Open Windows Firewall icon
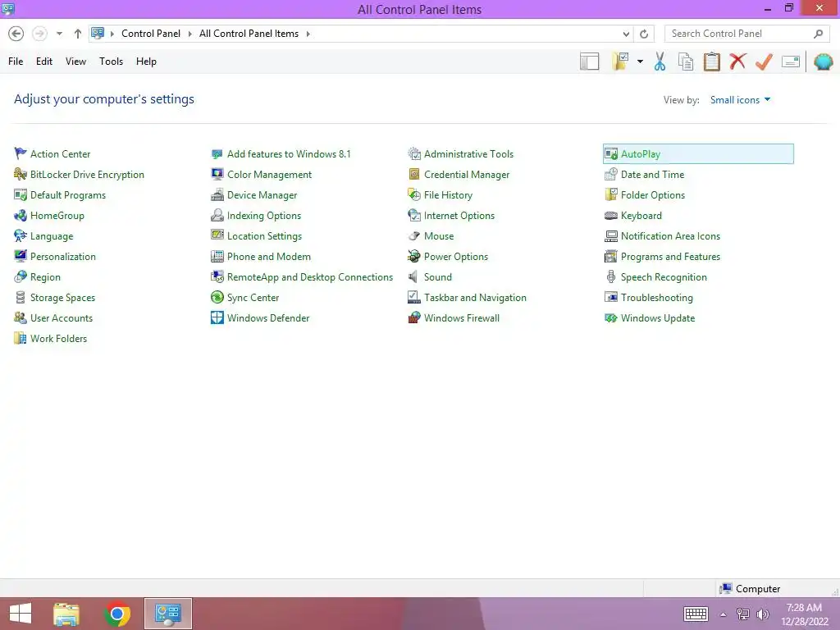The width and height of the screenshot is (840, 630). coord(414,317)
